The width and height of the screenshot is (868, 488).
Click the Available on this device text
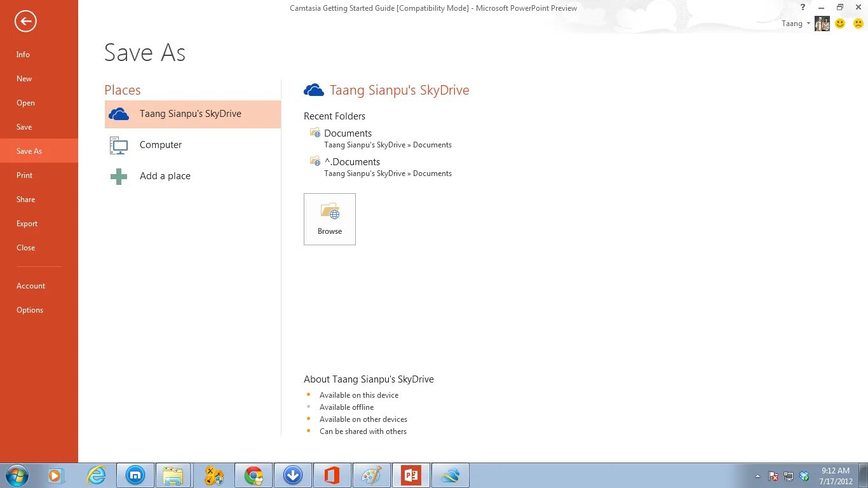click(x=359, y=395)
